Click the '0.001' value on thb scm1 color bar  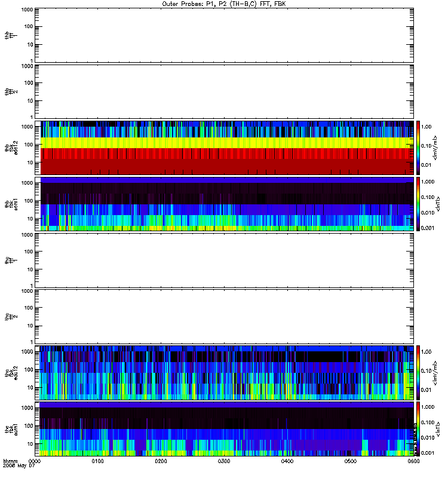(428, 228)
